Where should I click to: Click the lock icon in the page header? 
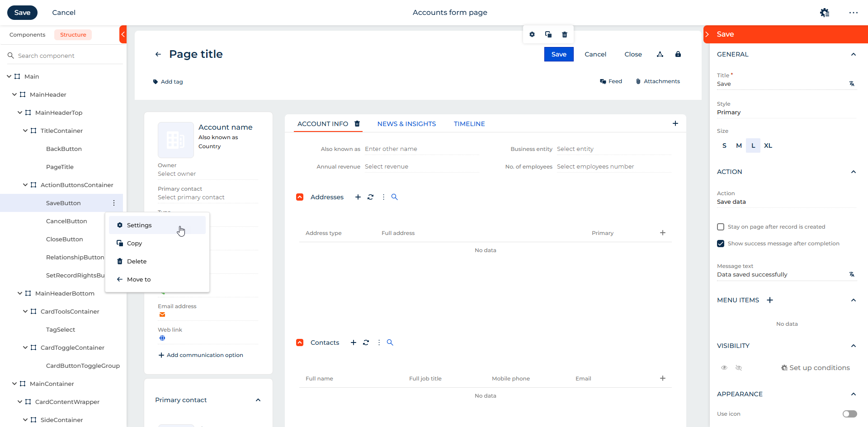coord(678,54)
